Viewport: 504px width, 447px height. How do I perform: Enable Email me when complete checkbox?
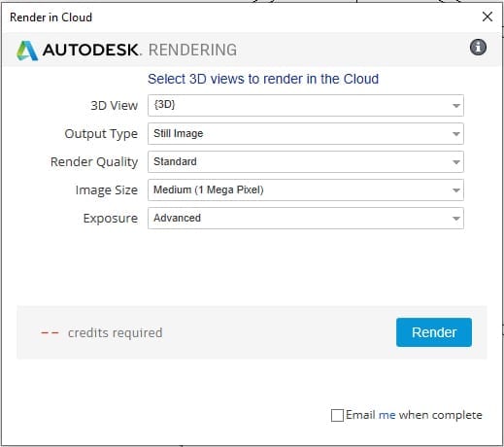point(337,415)
